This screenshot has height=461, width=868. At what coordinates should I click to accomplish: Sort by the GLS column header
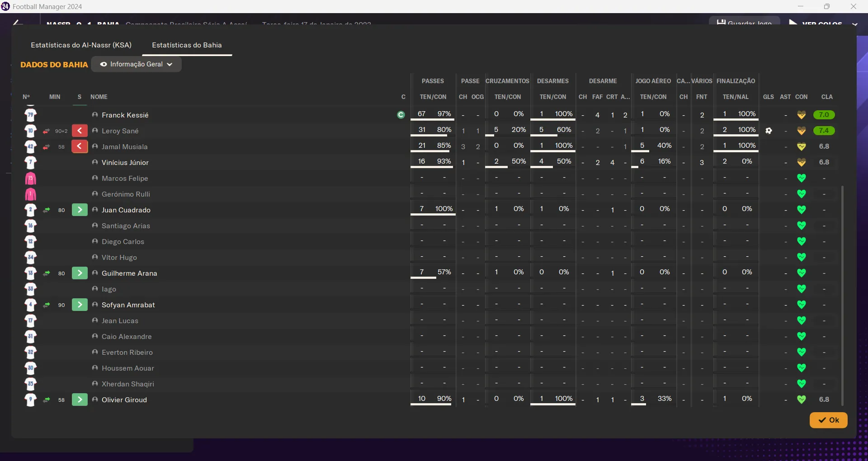tap(769, 97)
